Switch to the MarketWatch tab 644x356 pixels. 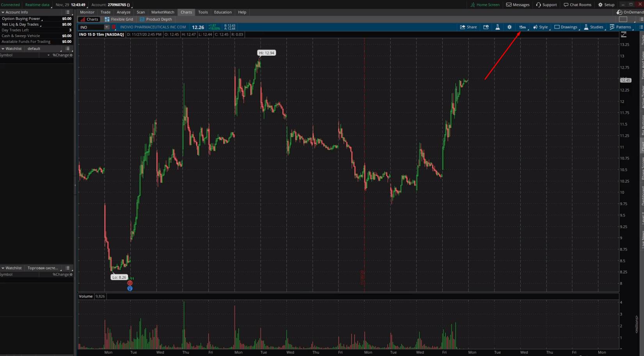pos(162,12)
